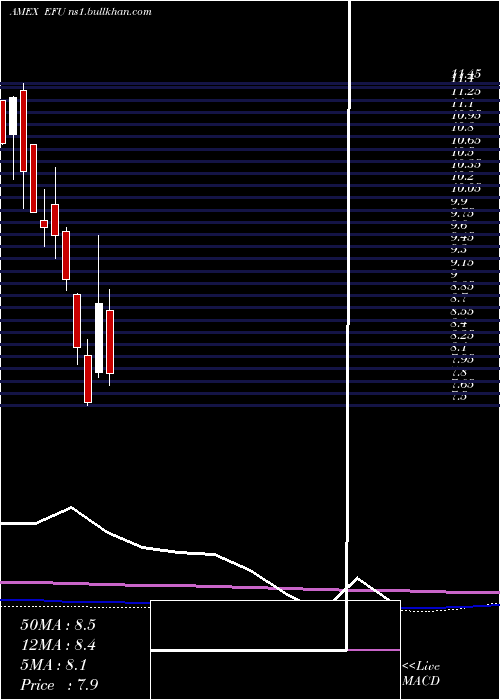Click the "AMEX EFU ns1.bullkhan.com" chart title
500x700 pixels.
point(80,12)
